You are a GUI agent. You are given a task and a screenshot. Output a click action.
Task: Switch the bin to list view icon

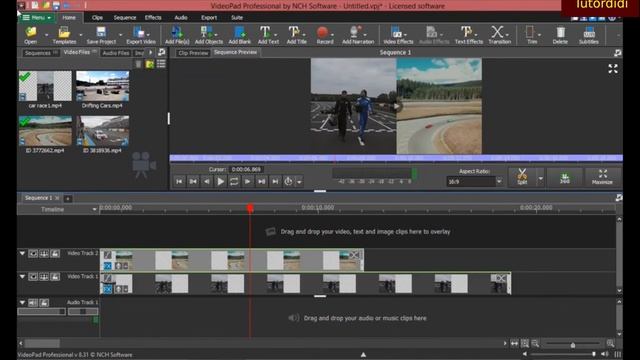(x=161, y=64)
